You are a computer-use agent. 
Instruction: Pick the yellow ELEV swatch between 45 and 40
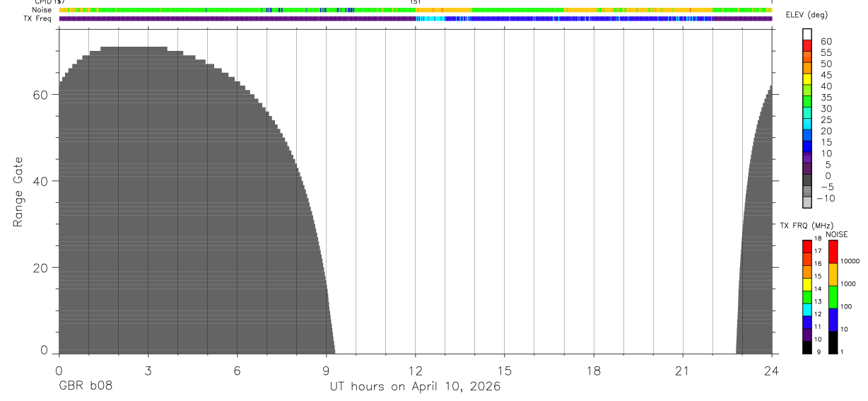pos(807,80)
